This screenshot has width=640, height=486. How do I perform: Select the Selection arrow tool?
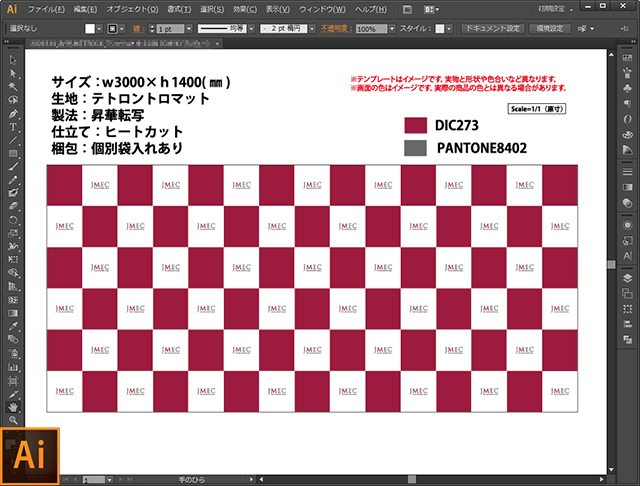pos(14,60)
